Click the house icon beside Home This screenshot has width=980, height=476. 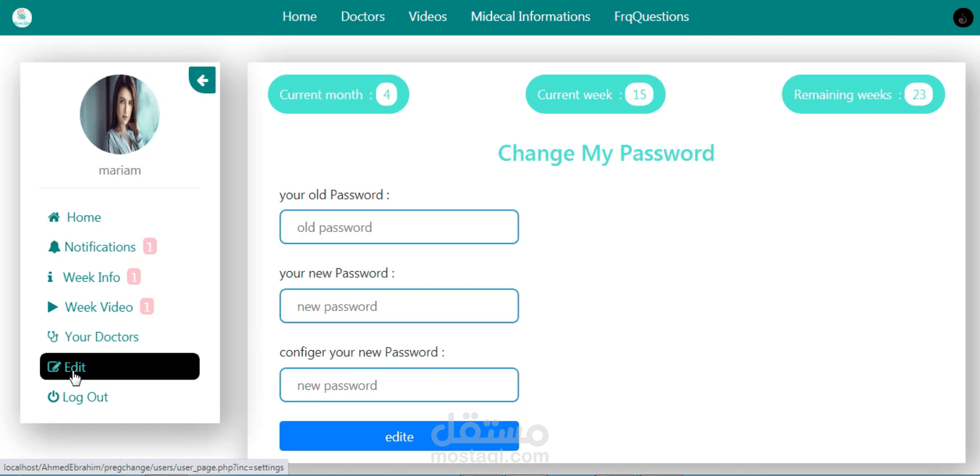[x=54, y=217]
